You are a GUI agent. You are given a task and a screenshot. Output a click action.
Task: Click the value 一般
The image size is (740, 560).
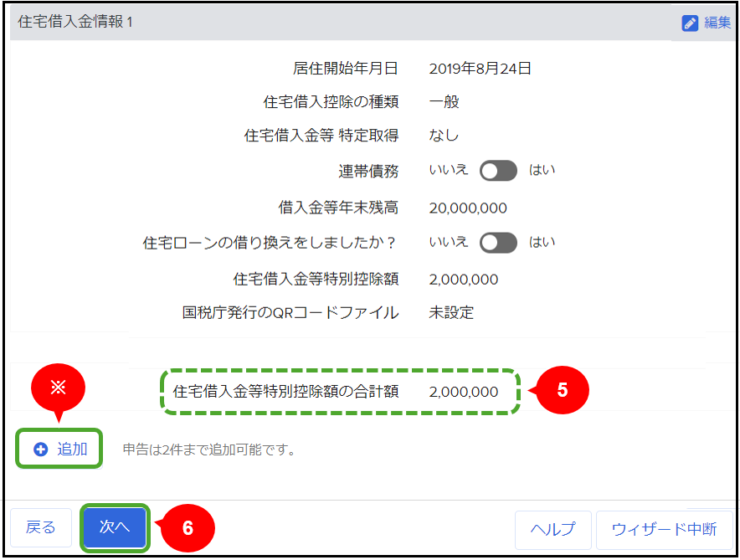click(445, 102)
